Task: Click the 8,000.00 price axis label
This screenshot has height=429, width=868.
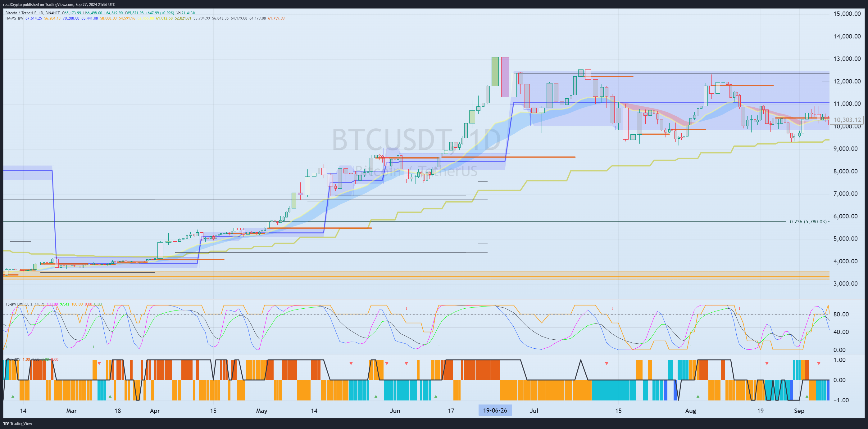Action: [x=845, y=171]
